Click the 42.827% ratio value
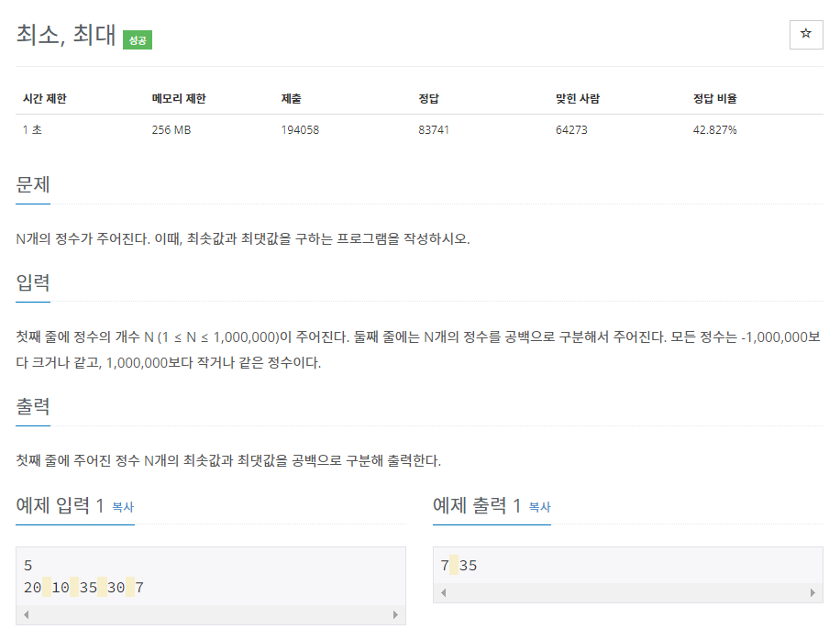Viewport: 840px width, 640px height. pos(715,129)
